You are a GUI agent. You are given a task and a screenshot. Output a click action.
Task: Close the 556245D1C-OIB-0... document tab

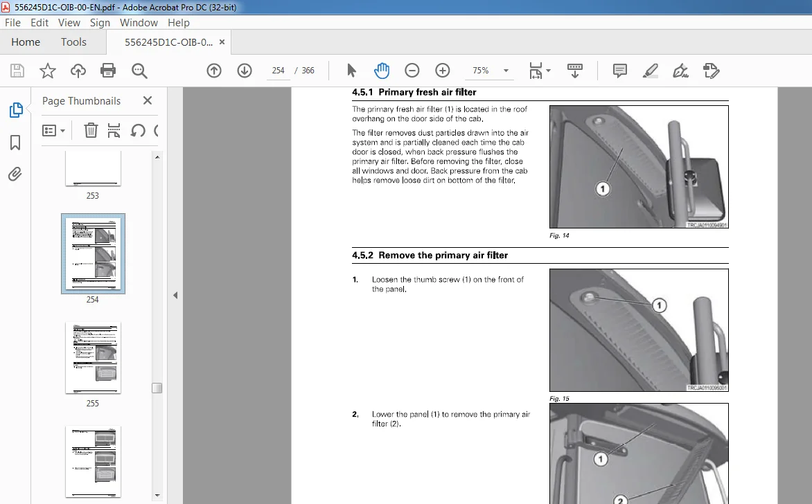pyautogui.click(x=222, y=42)
